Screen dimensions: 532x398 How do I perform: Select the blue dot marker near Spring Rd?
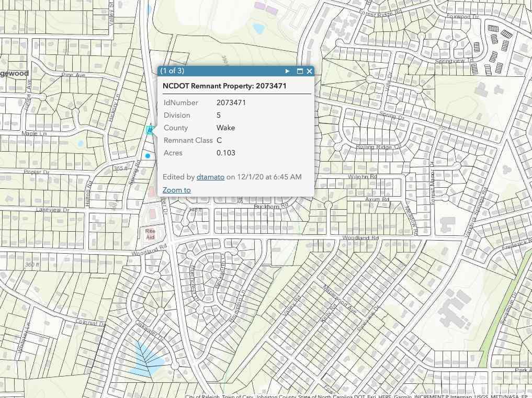[x=148, y=156]
